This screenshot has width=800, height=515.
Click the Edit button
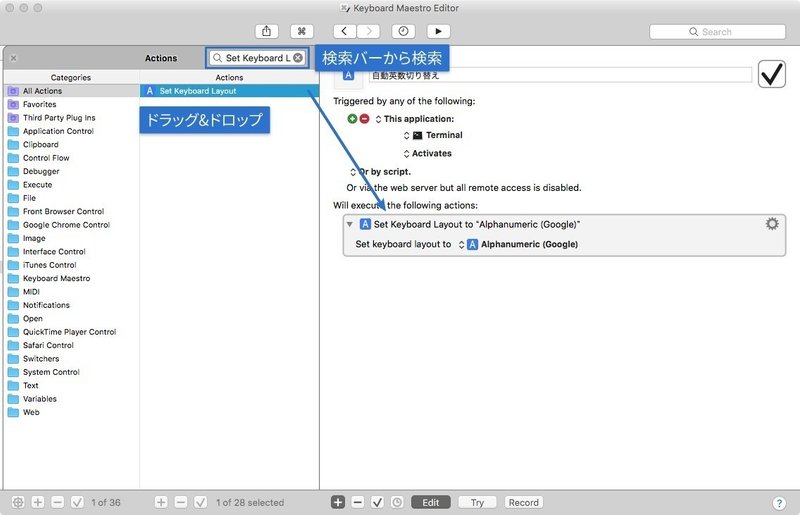click(x=431, y=502)
